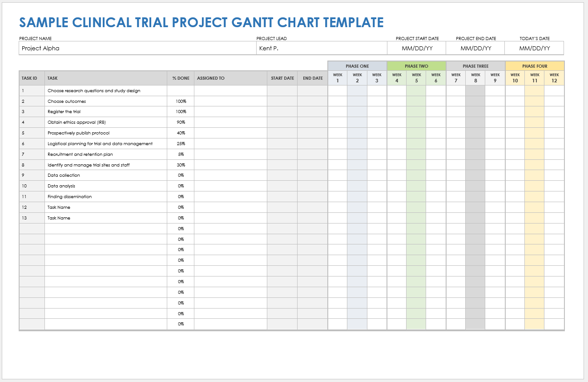Image resolution: width=588 pixels, height=382 pixels.
Task: Select the PHASE FOUR header
Action: coord(534,66)
